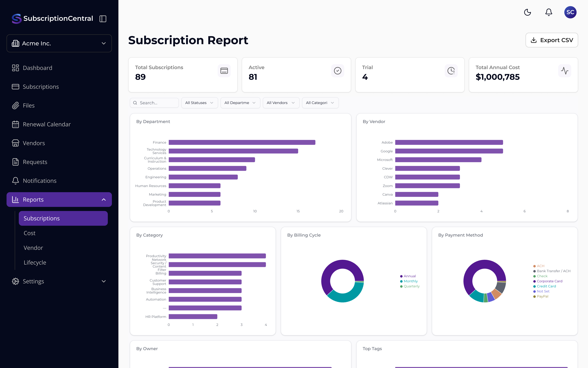Toggle Check legend entry

pos(540,276)
